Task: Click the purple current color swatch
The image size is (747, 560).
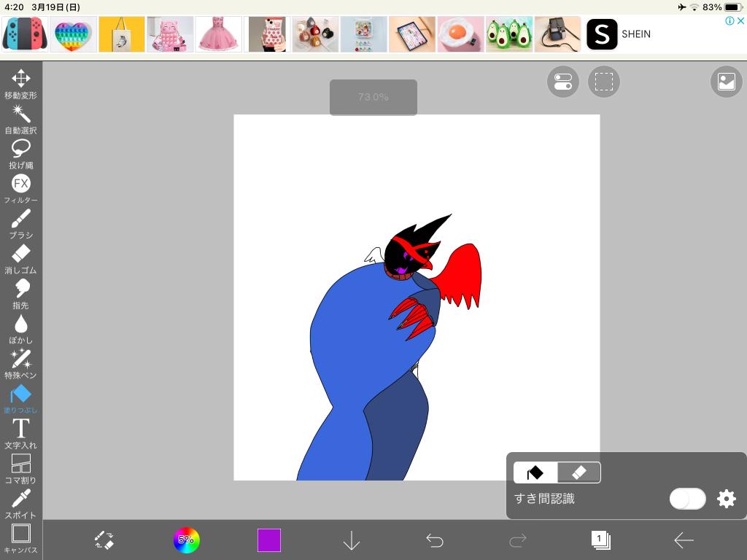Action: point(269,540)
